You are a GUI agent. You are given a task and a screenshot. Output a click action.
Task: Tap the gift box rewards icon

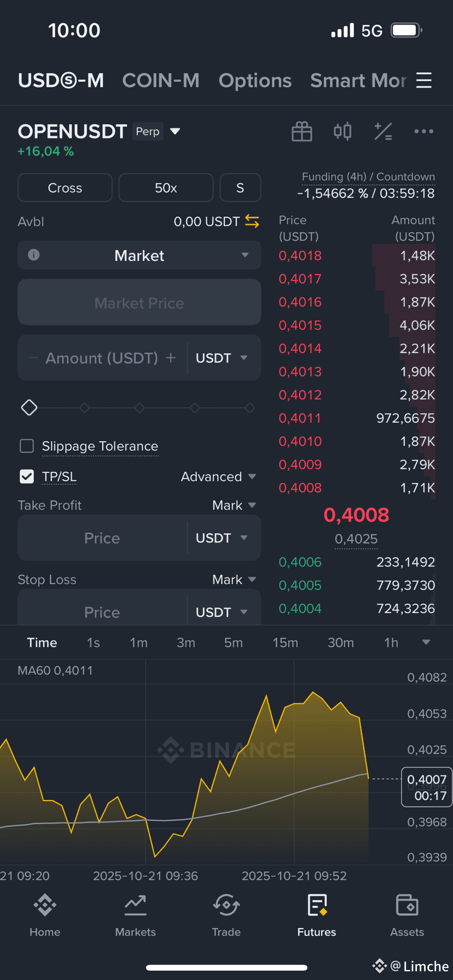tap(302, 131)
